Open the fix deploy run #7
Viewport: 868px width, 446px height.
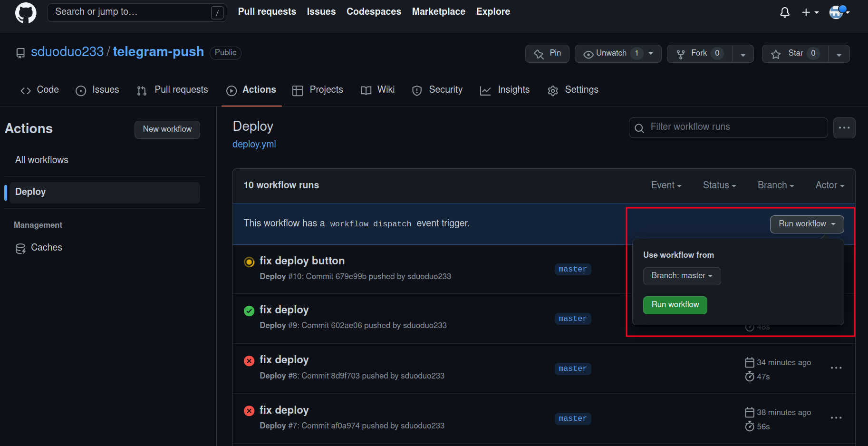point(284,410)
